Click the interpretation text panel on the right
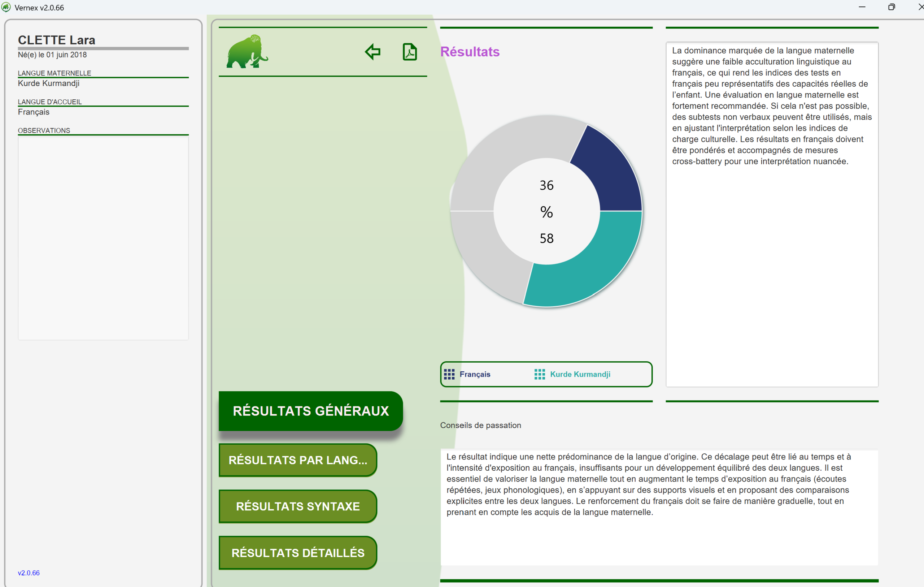Image resolution: width=924 pixels, height=587 pixels. (x=772, y=214)
